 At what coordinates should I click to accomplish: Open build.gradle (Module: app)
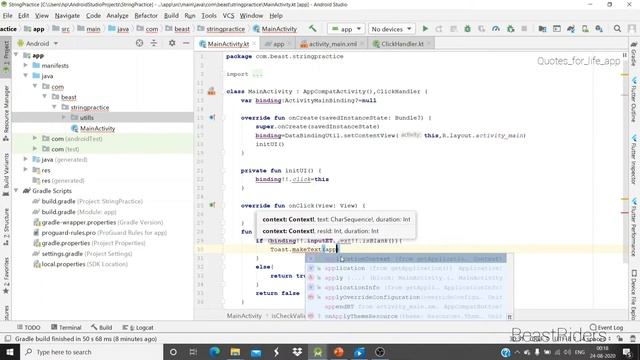click(x=79, y=212)
